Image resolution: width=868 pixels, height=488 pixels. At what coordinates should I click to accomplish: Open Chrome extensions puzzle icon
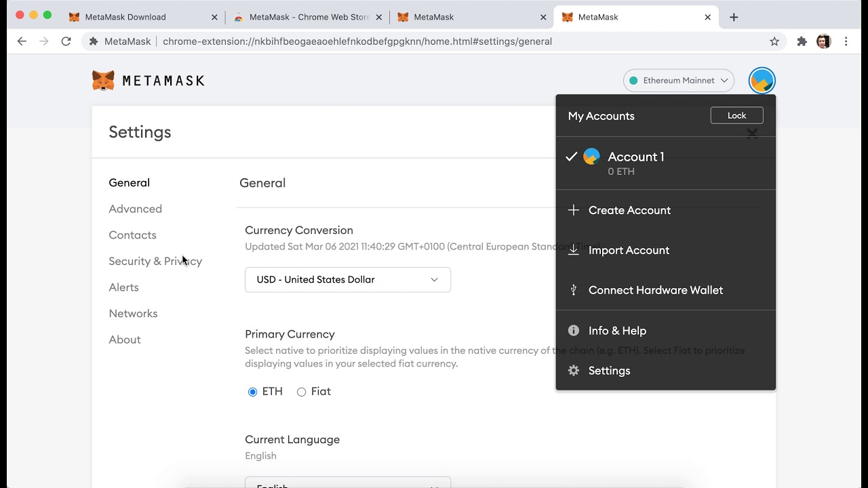tap(802, 41)
